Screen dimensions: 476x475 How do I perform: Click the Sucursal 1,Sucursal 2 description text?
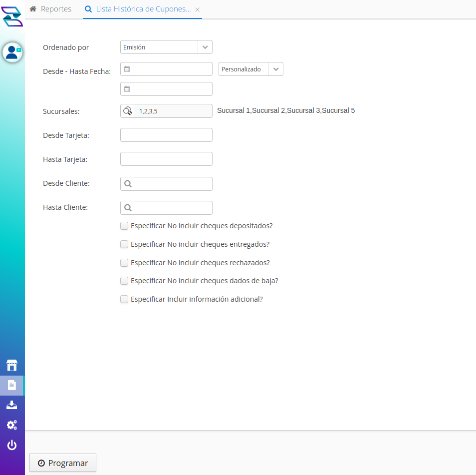click(286, 110)
